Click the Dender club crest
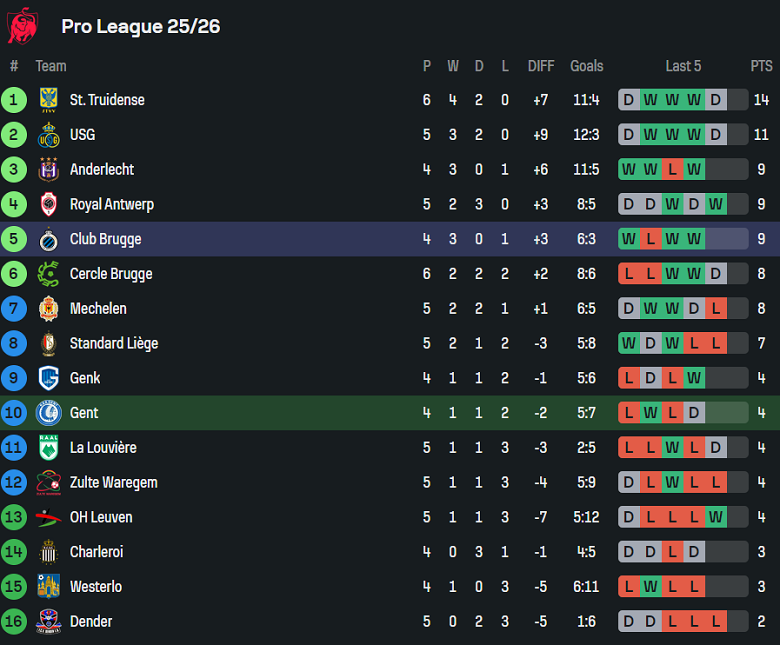The image size is (780, 645). 48,622
